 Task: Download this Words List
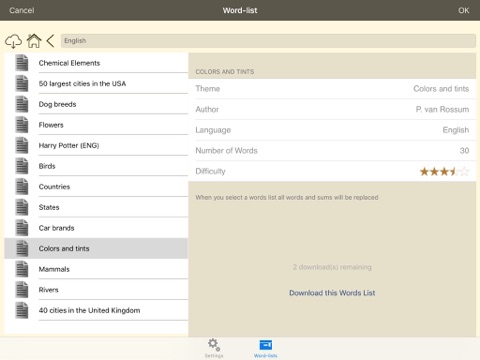(x=332, y=293)
